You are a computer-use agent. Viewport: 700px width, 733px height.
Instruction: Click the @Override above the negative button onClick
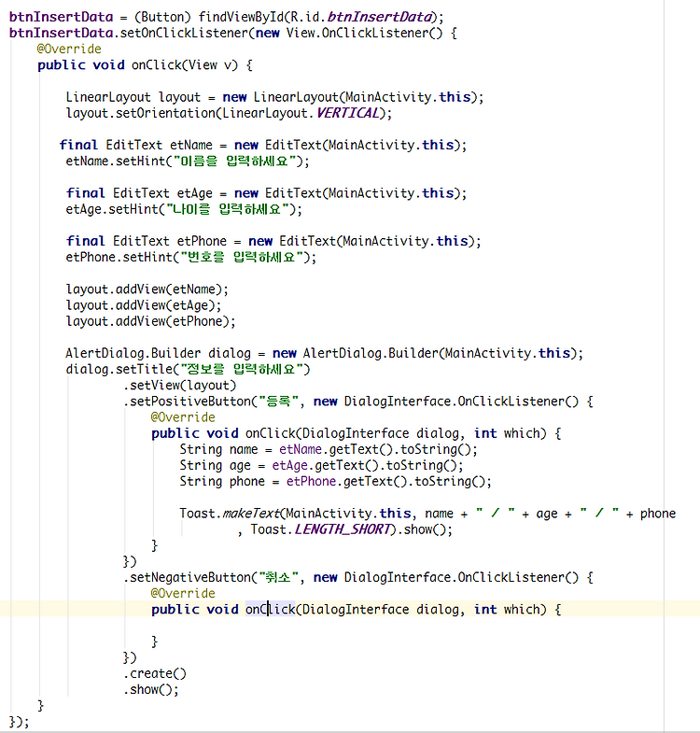pyautogui.click(x=183, y=593)
